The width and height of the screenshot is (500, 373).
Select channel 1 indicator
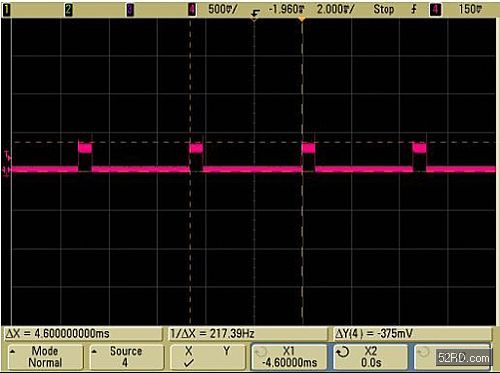pos(7,10)
